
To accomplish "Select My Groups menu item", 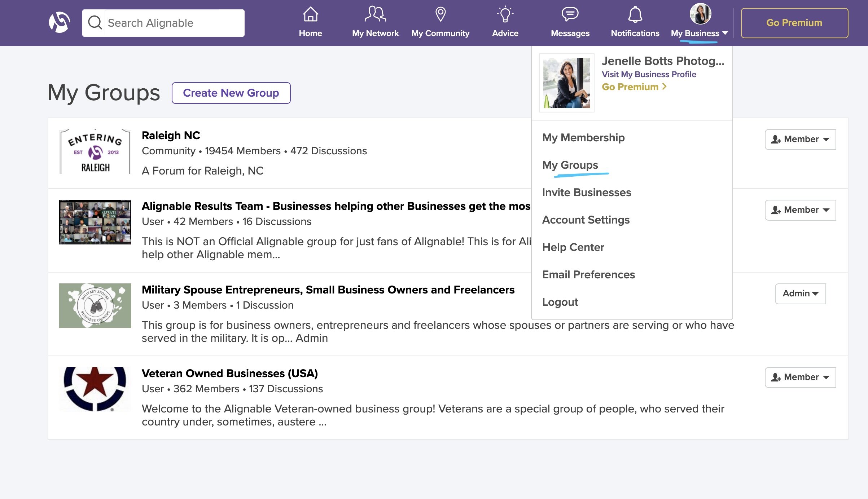I will (x=570, y=165).
